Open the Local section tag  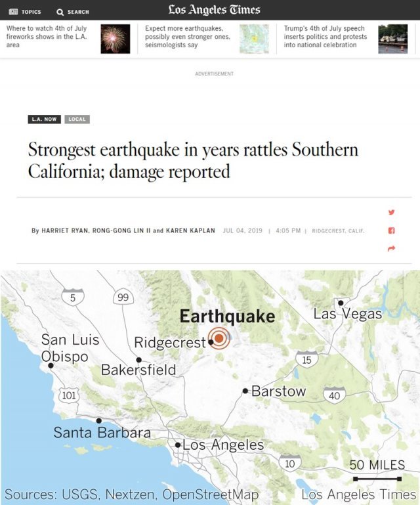click(x=77, y=120)
